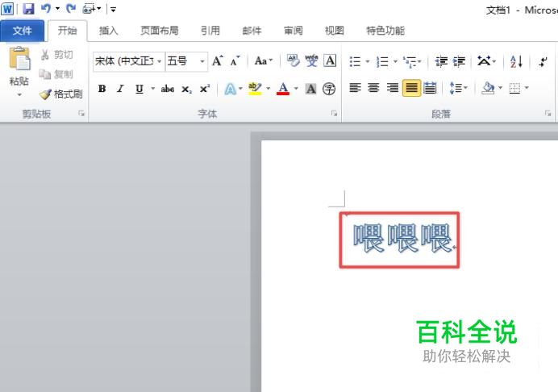This screenshot has height=392, width=558.
Task: Click Shrink Font icon
Action: point(235,61)
